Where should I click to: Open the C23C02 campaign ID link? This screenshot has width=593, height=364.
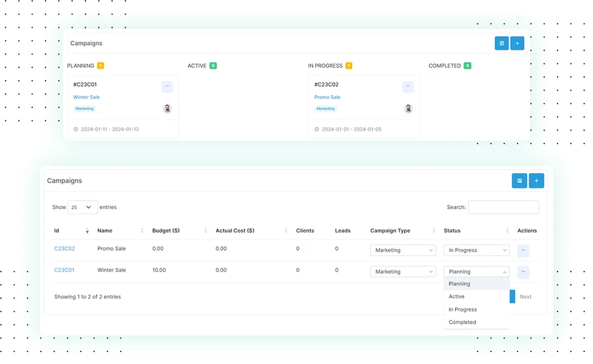click(65, 248)
